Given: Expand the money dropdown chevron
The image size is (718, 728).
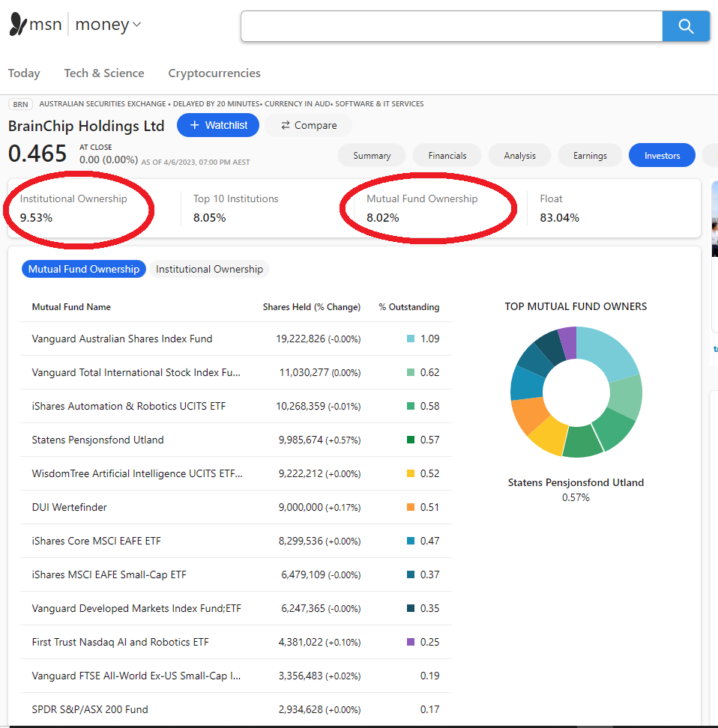Looking at the screenshot, I should click(137, 25).
